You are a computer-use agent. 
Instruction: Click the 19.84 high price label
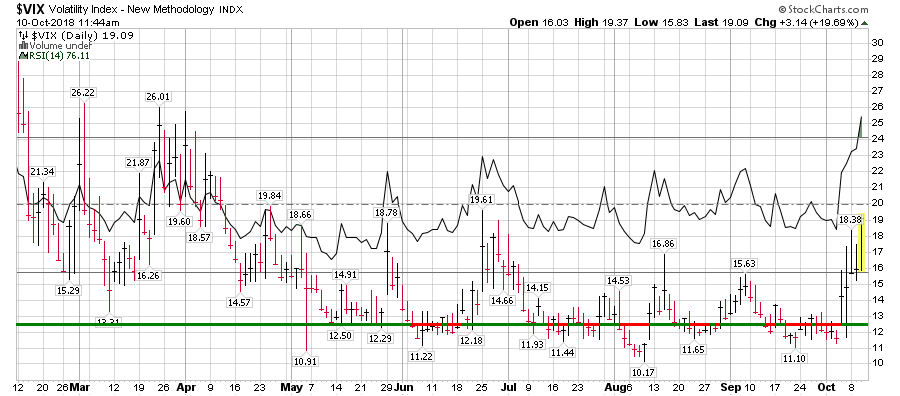click(x=269, y=196)
